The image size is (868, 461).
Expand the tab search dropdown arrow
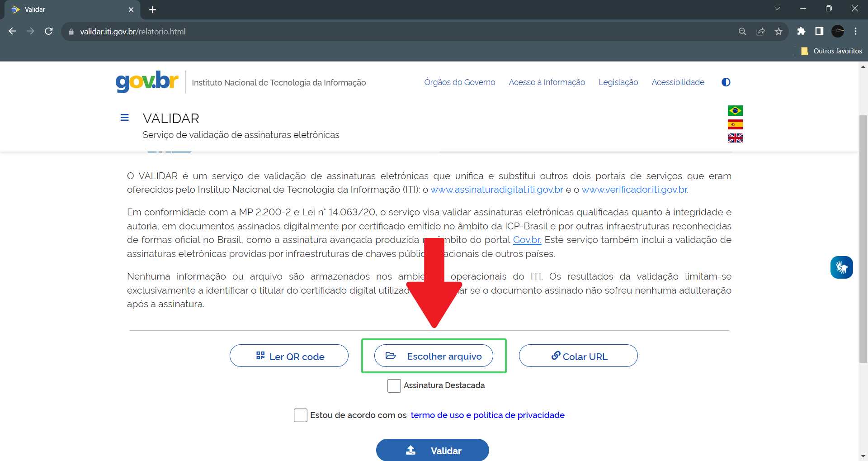coord(777,9)
